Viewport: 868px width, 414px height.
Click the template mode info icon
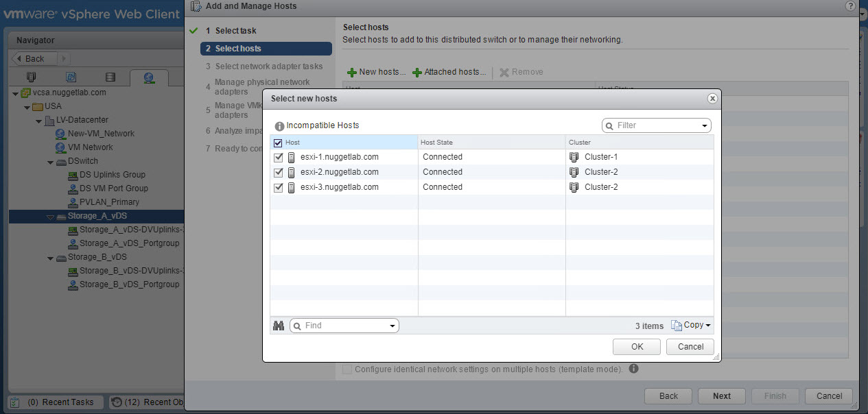click(x=633, y=369)
